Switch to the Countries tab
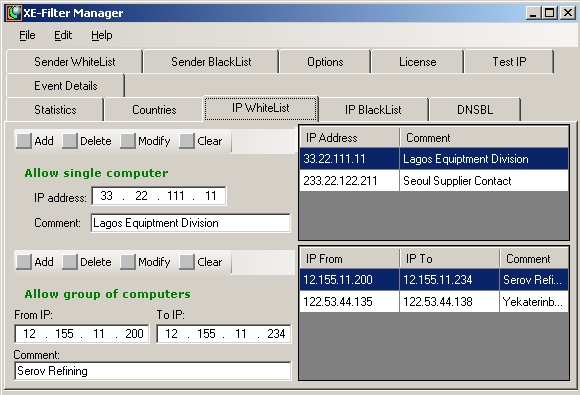Viewport: 580px width, 395px height. tap(154, 109)
